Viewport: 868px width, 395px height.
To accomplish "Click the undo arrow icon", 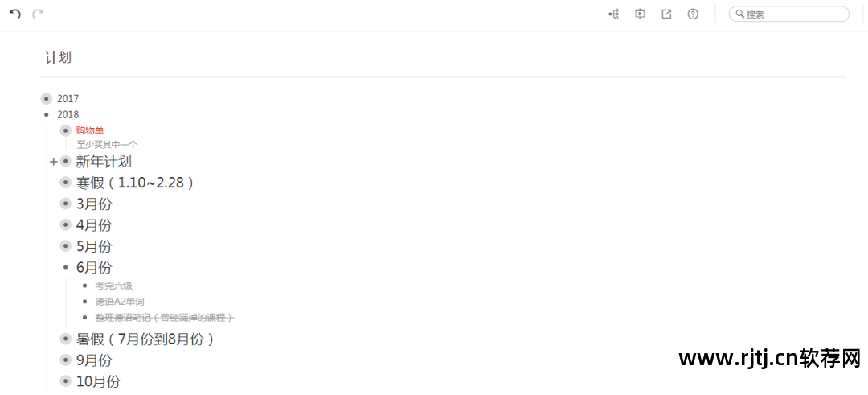I will pyautogui.click(x=15, y=14).
